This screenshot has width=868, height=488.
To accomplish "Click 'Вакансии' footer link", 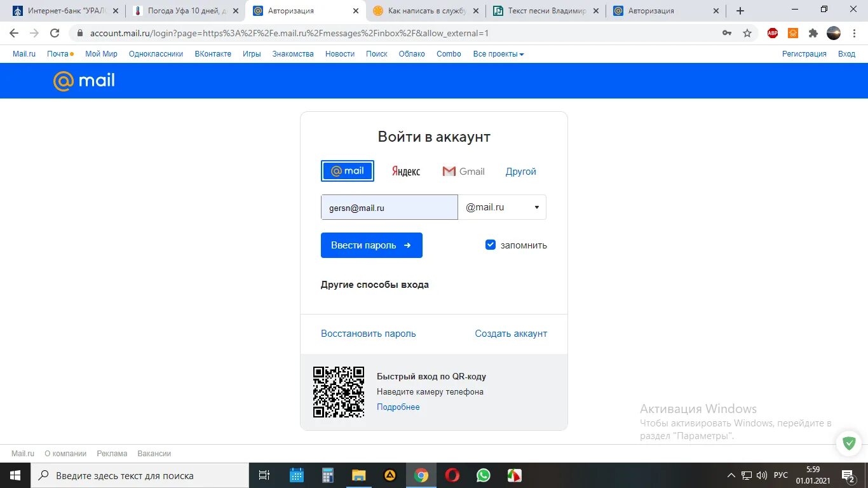I will click(x=154, y=454).
